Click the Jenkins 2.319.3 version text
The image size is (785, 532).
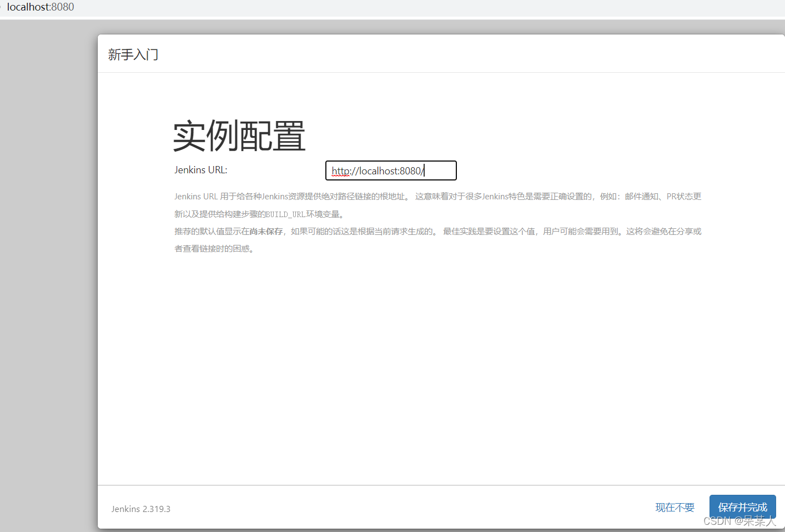(x=141, y=509)
